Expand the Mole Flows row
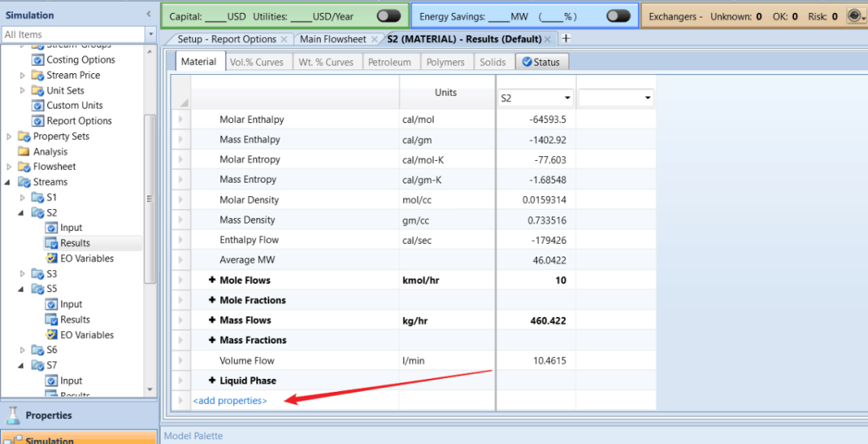This screenshot has width=868, height=444. tap(211, 281)
